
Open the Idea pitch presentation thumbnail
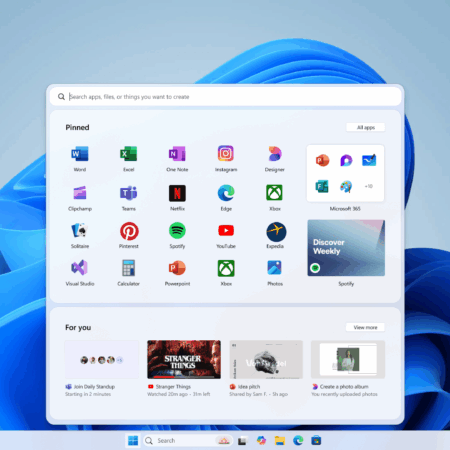[x=266, y=360]
